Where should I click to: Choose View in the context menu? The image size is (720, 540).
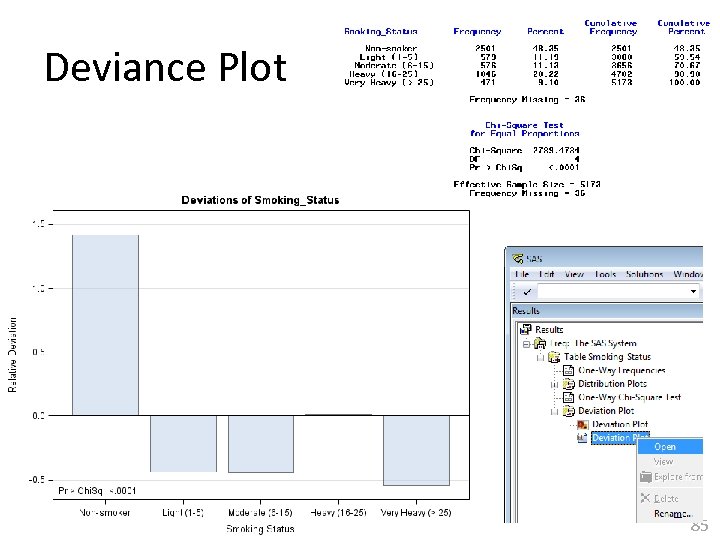click(671, 461)
